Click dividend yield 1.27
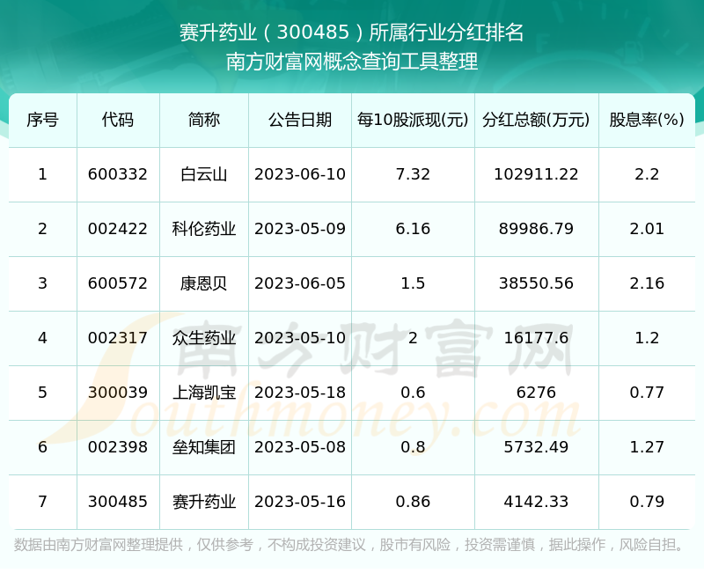 (x=647, y=447)
